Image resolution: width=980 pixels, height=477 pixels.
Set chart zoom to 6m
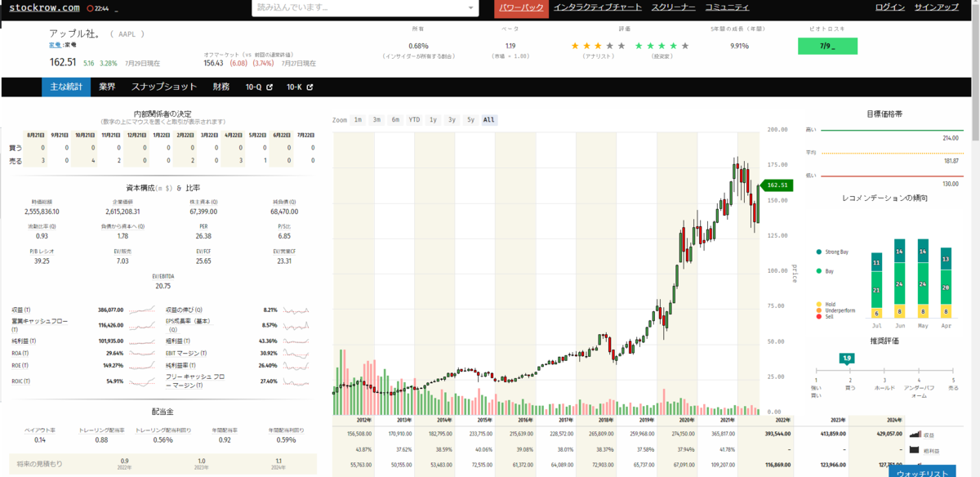395,120
